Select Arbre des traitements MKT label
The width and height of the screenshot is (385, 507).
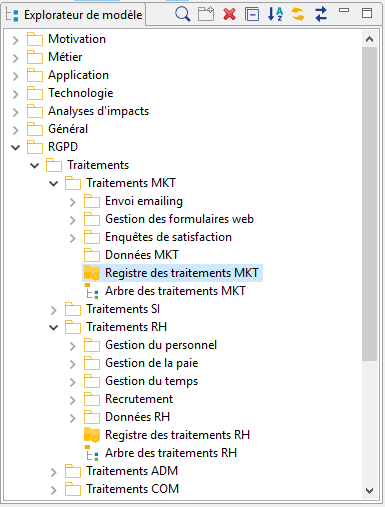point(175,291)
